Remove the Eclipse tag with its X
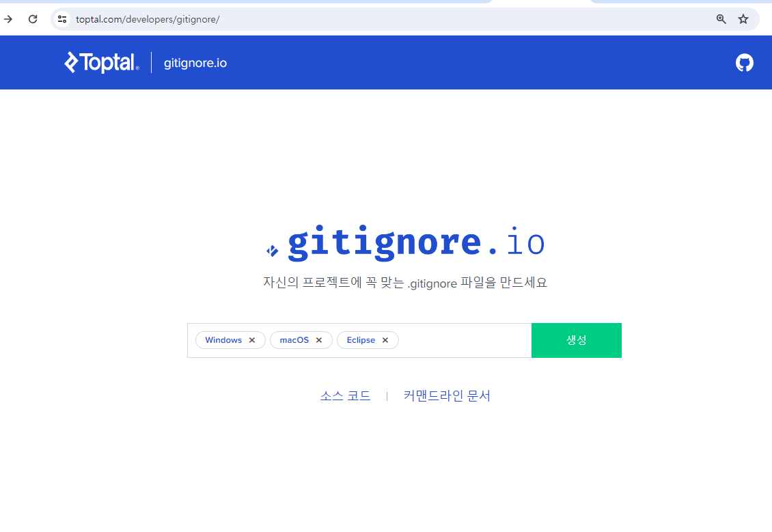Image resolution: width=772 pixels, height=532 pixels. tap(385, 340)
